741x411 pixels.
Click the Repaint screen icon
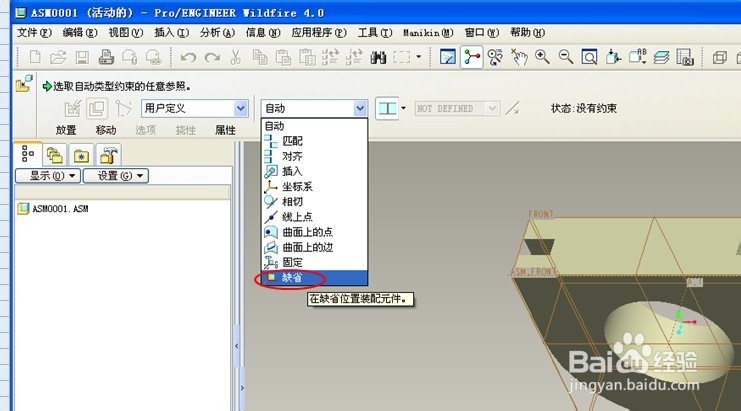(447, 57)
